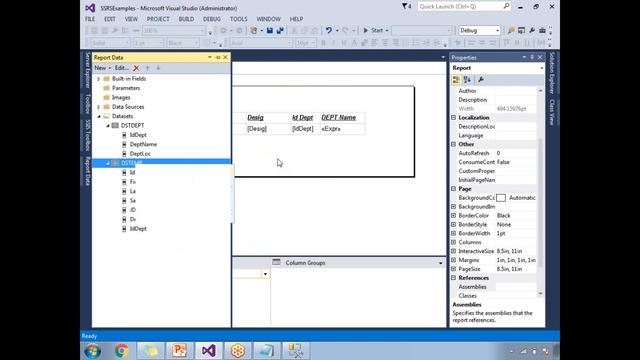Click the Categorized view icon in Properties
This screenshot has width=640, height=360.
(x=456, y=80)
